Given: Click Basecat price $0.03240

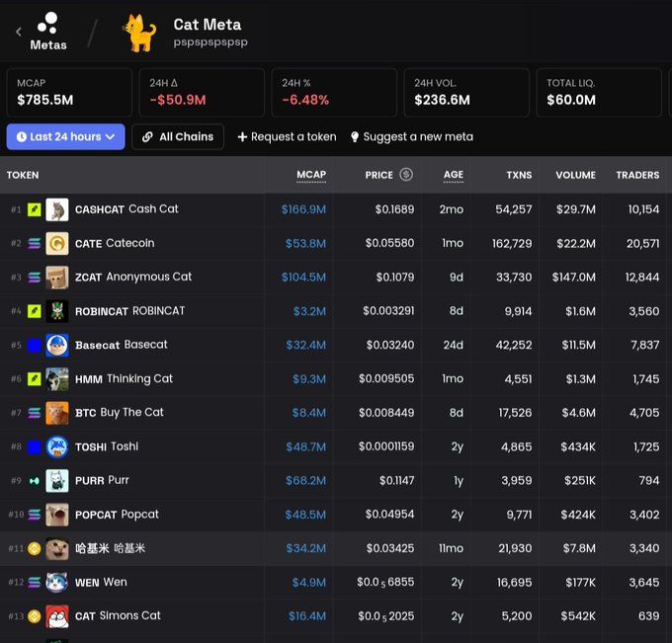Looking at the screenshot, I should pyautogui.click(x=390, y=345).
